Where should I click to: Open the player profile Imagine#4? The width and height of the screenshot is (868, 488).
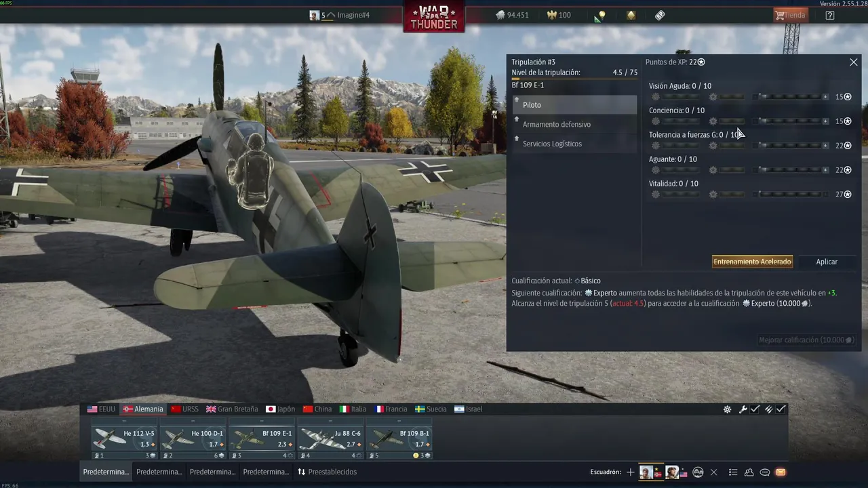coord(340,15)
